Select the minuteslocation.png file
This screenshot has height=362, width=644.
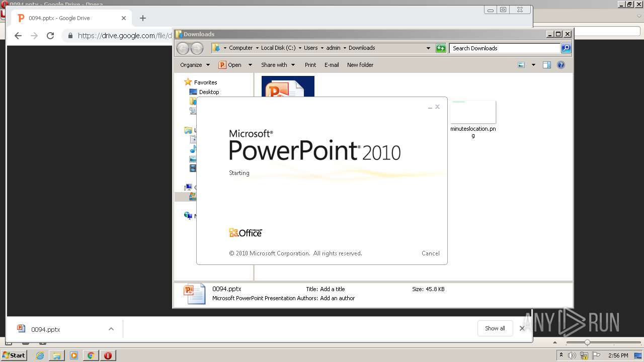[473, 119]
